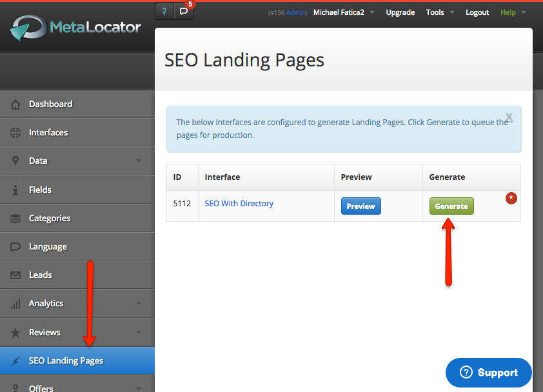Click the Leads envelope icon

pyautogui.click(x=15, y=275)
